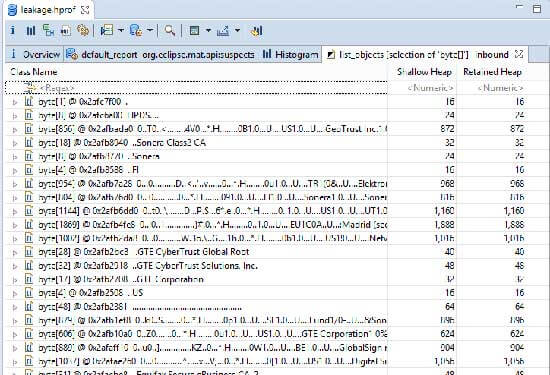Viewport: 550px width, 375px height.
Task: Click the Retained Heap column header
Action: click(x=492, y=72)
